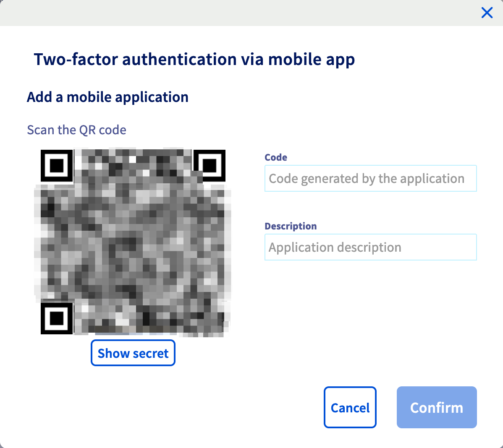
Task: Click the blue X close icon
Action: tap(487, 13)
